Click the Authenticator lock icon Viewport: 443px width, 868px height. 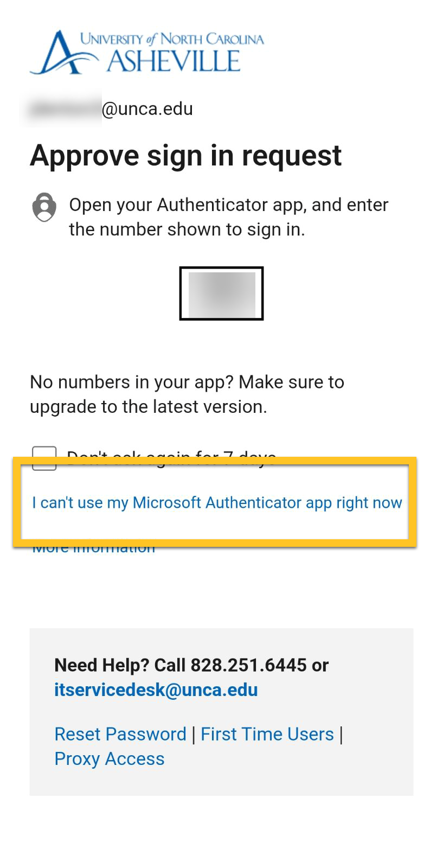point(44,207)
